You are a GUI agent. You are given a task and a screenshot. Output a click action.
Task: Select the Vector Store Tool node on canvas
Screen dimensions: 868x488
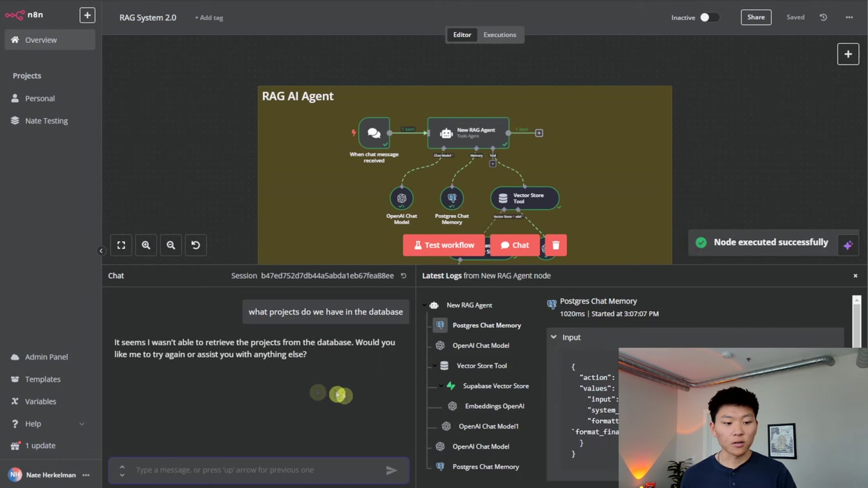(x=524, y=198)
